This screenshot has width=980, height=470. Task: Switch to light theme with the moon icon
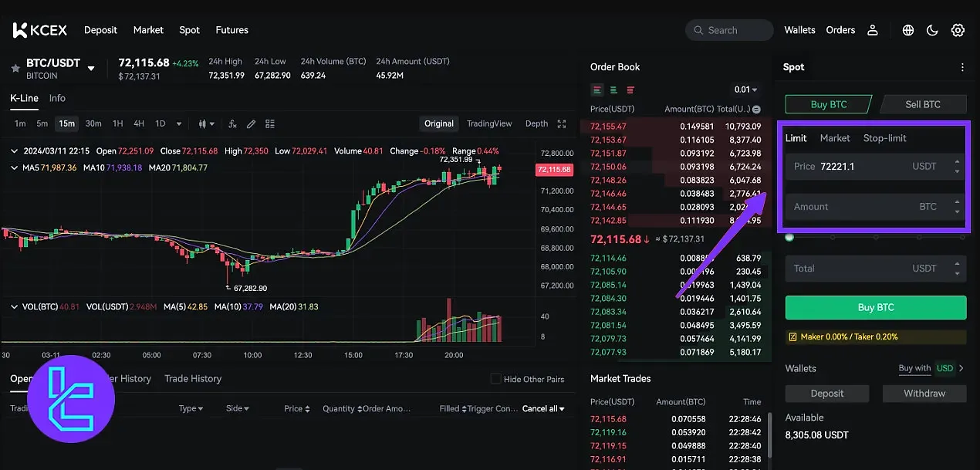point(932,30)
